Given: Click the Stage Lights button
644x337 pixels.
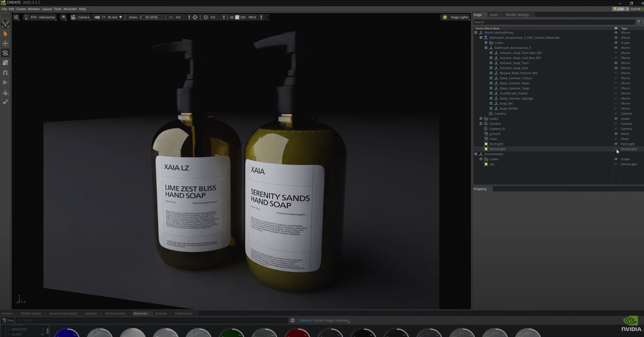Looking at the screenshot, I should pyautogui.click(x=456, y=17).
